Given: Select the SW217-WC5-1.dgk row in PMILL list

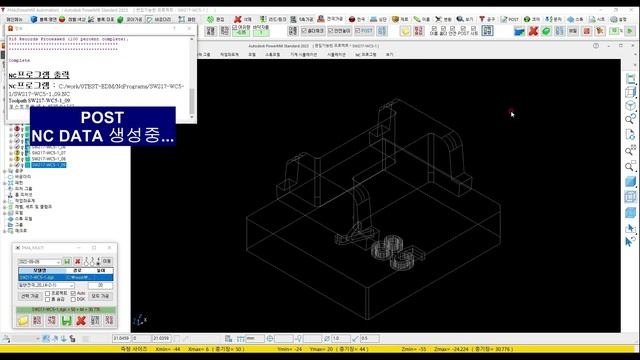Looking at the screenshot, I should coord(66,278).
